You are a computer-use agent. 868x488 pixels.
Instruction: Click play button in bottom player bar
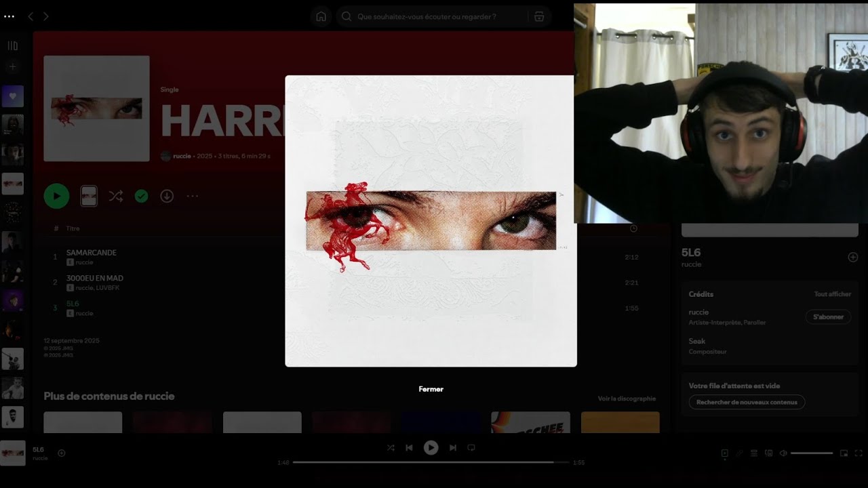(431, 447)
